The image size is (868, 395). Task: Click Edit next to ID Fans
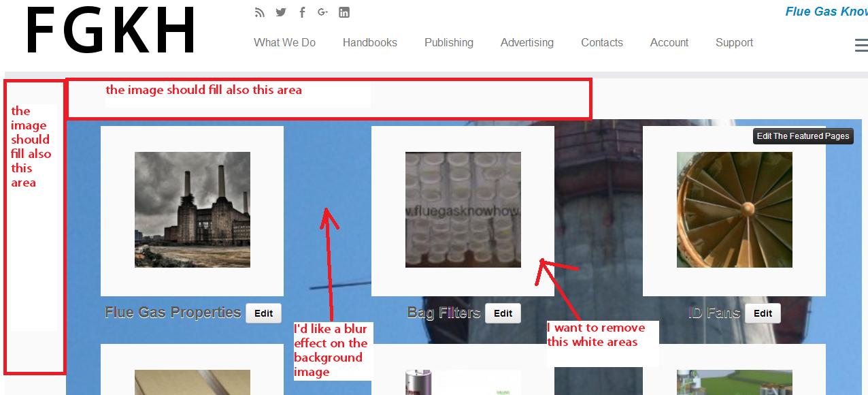pyautogui.click(x=763, y=313)
